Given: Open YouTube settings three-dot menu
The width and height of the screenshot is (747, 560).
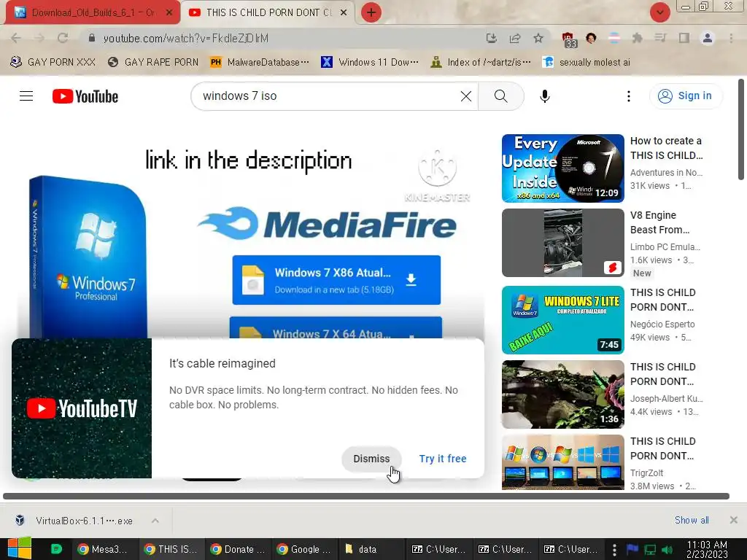Looking at the screenshot, I should click(x=629, y=96).
